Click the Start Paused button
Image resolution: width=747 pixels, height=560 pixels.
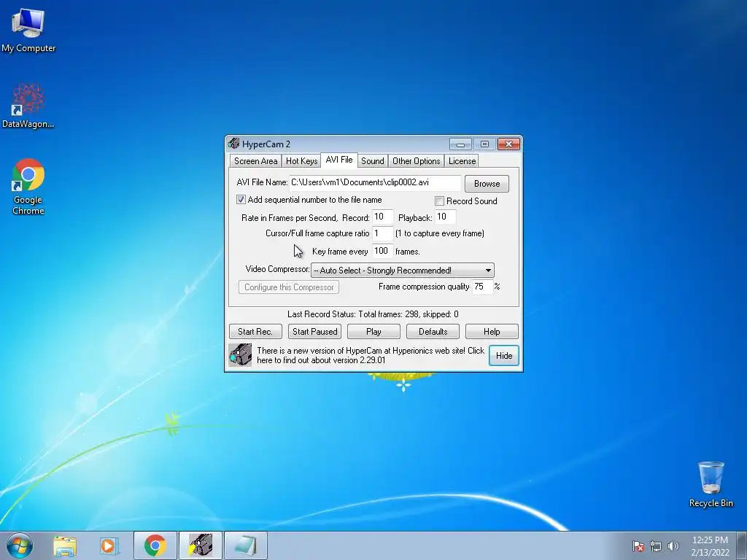coord(315,332)
